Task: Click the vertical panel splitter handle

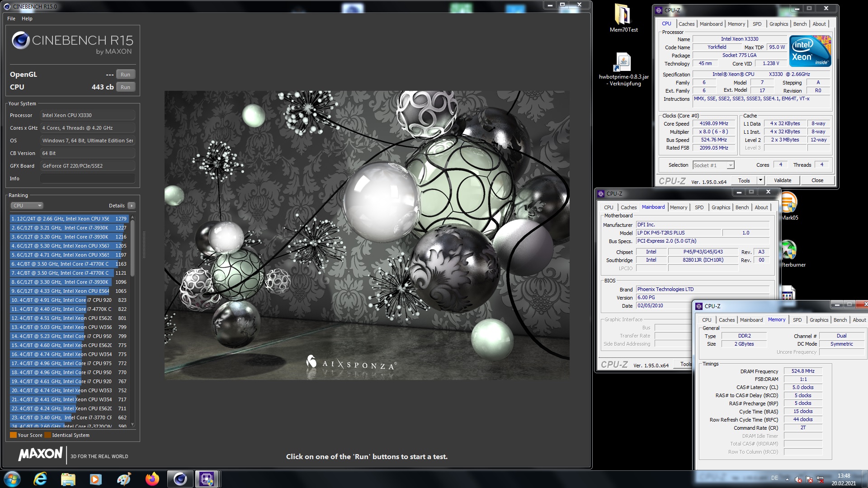Action: pos(144,244)
